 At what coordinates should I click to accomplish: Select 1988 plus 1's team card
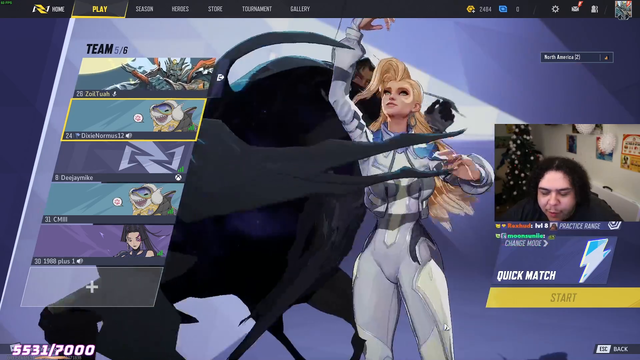click(x=102, y=245)
